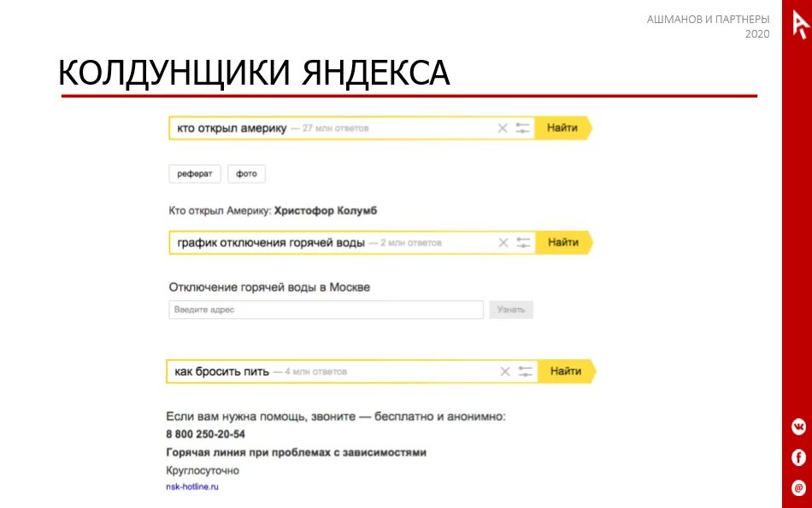Click Найти for 'кто открыл америку' search
The height and width of the screenshot is (508, 812).
[563, 127]
